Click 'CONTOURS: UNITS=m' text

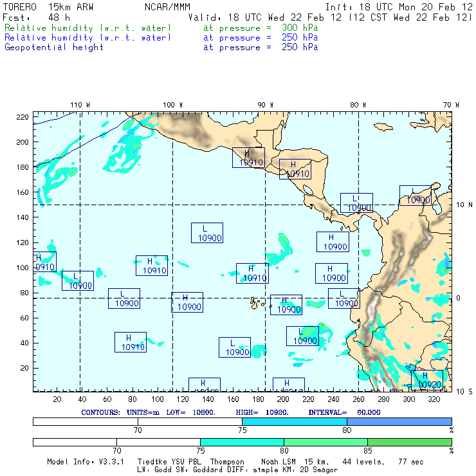(120, 412)
